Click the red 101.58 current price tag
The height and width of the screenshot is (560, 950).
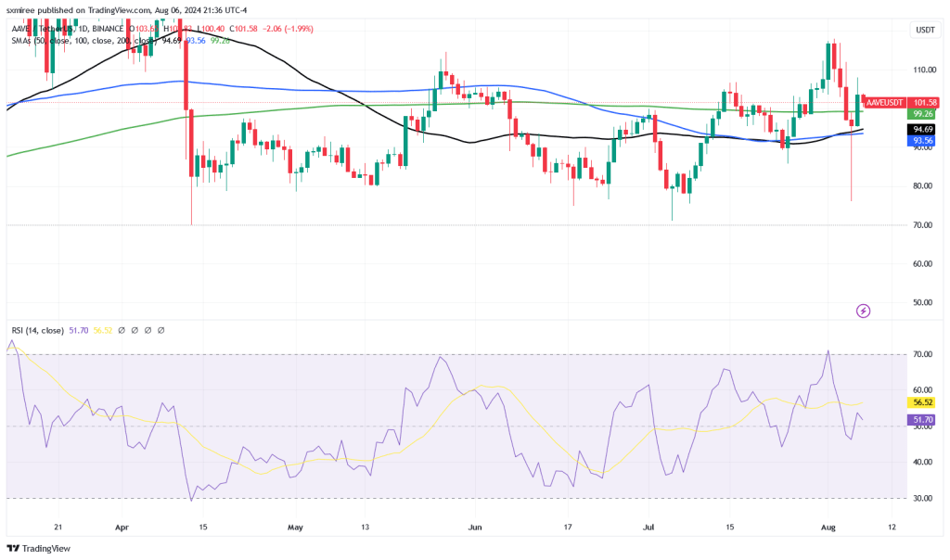pos(925,102)
